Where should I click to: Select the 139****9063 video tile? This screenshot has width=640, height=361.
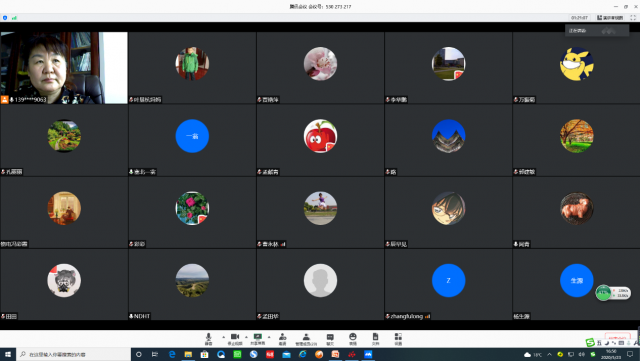(x=64, y=68)
